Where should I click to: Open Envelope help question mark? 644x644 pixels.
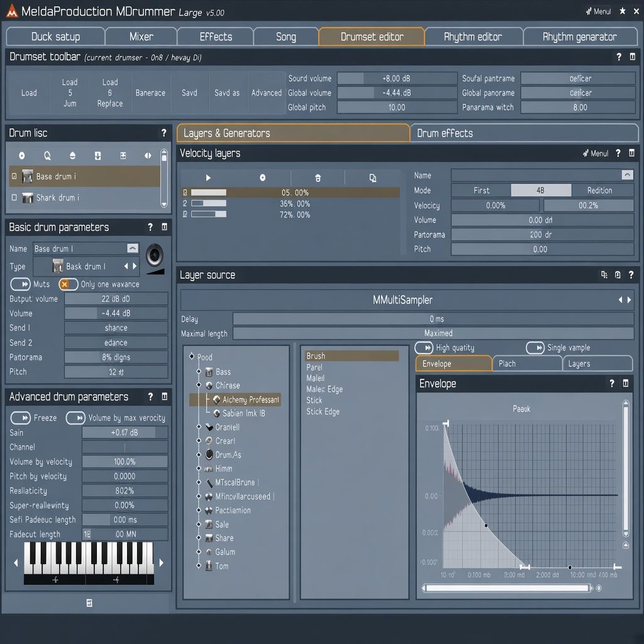[612, 383]
